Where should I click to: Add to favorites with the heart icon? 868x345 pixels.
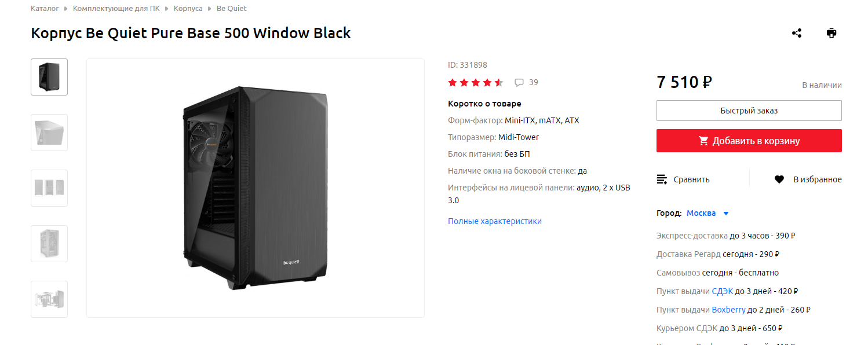coord(779,179)
